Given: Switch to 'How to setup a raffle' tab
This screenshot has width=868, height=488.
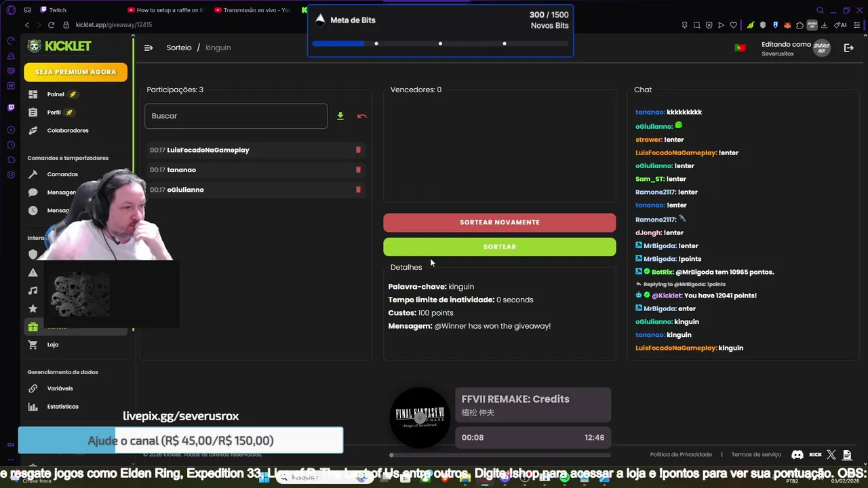Looking at the screenshot, I should click(x=166, y=10).
